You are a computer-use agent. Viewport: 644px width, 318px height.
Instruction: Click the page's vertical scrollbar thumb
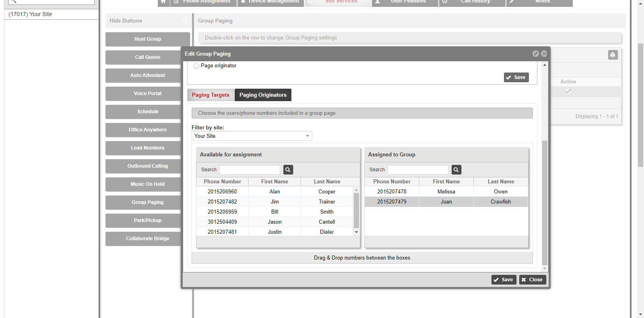pos(640,105)
